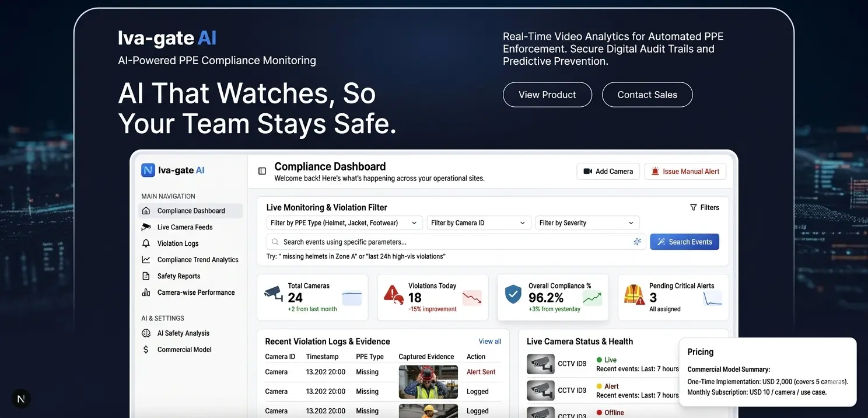Click the Overall Compliance shield icon

513,294
